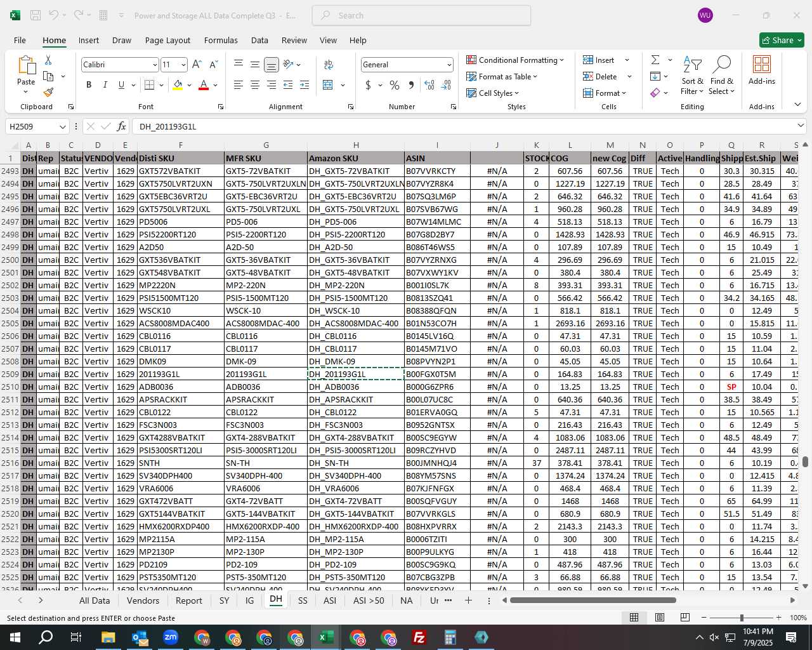
Task: Switch to the Insert ribbon tab
Action: (x=89, y=40)
